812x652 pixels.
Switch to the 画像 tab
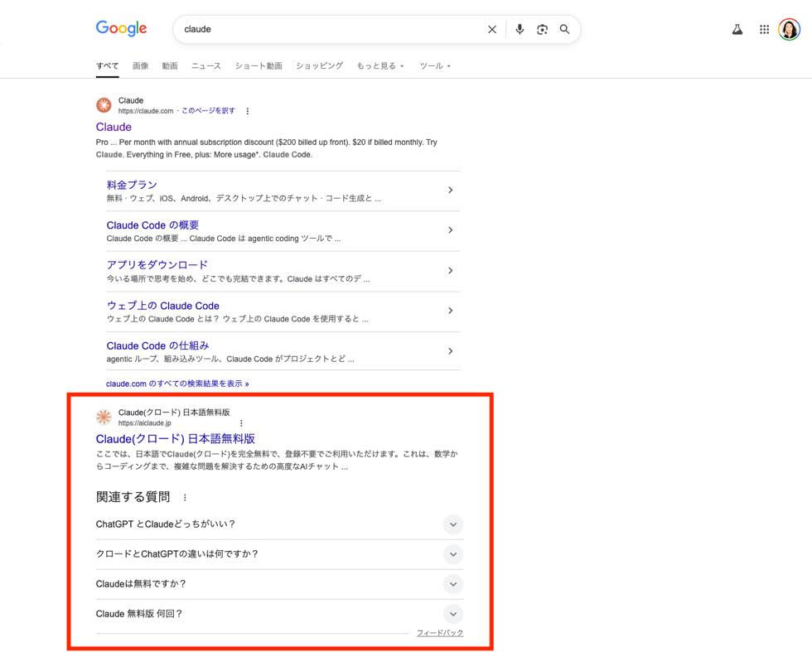point(140,65)
